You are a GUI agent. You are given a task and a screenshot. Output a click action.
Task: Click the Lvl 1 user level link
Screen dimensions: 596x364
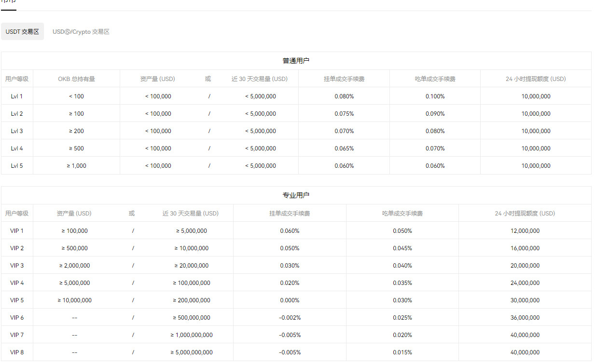17,96
